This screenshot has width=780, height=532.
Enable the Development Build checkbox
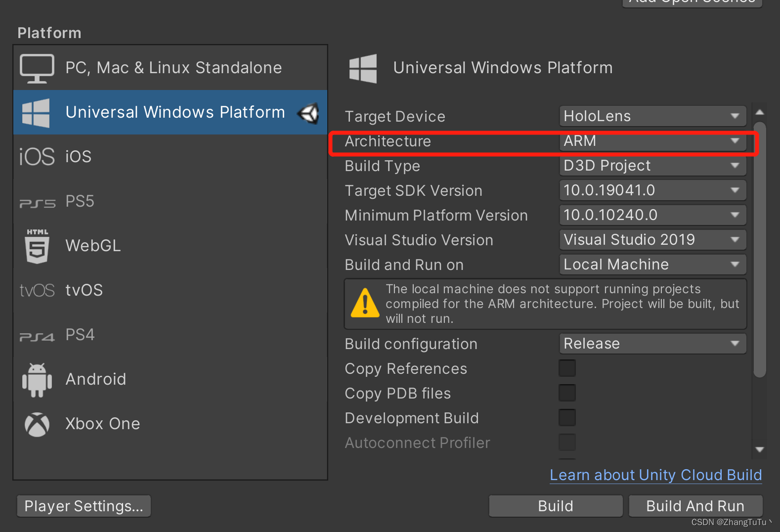tap(567, 418)
